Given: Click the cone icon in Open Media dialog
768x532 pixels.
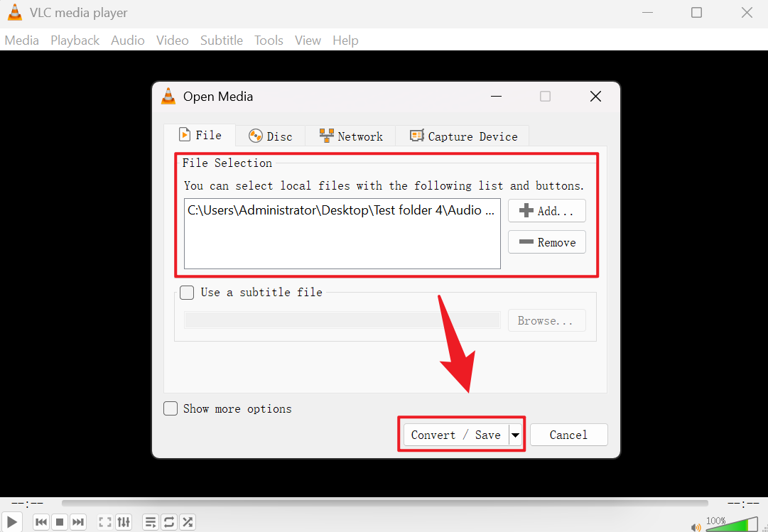Looking at the screenshot, I should [168, 96].
